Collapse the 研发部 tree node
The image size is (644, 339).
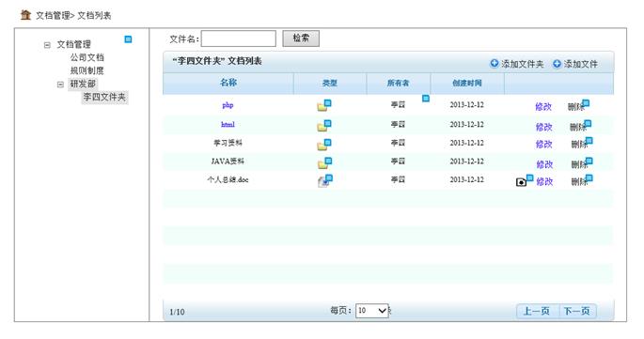(60, 85)
